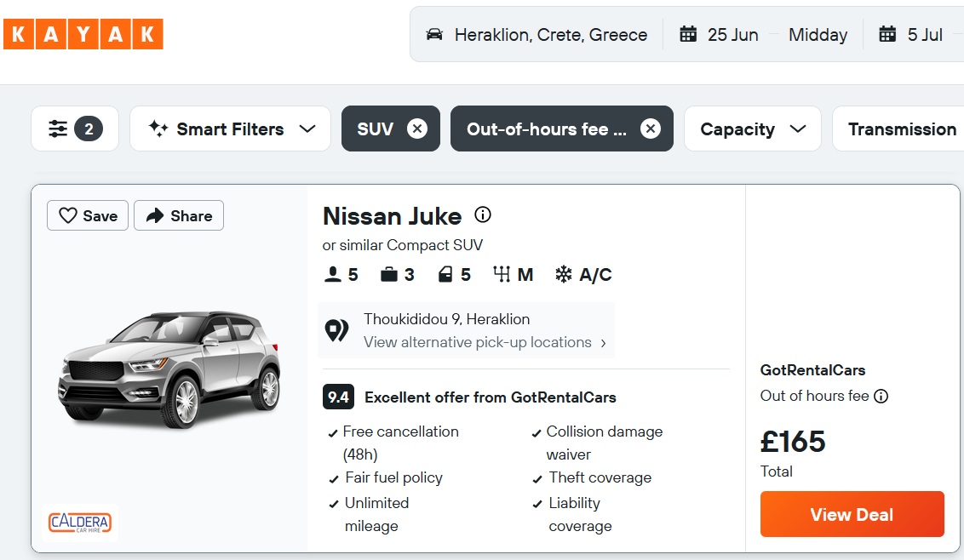The image size is (964, 560).
Task: Click Free cancellation (48h) feature
Action: point(394,443)
